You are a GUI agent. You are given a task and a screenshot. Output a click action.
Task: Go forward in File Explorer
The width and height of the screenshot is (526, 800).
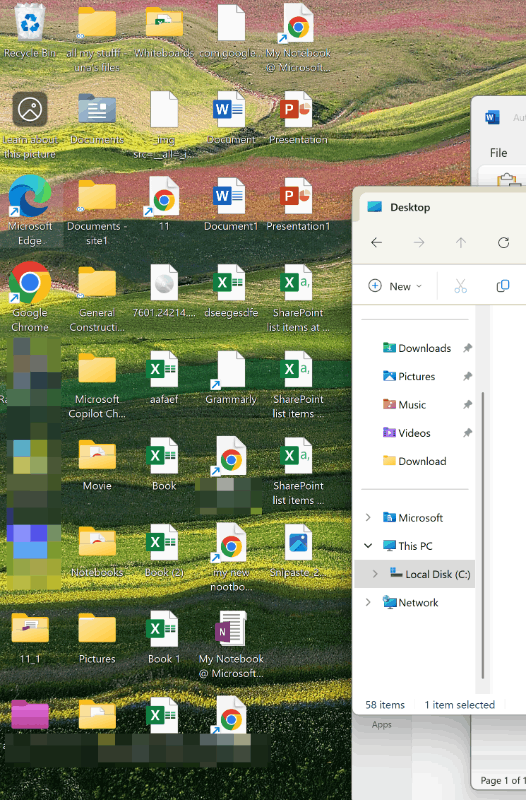point(419,242)
